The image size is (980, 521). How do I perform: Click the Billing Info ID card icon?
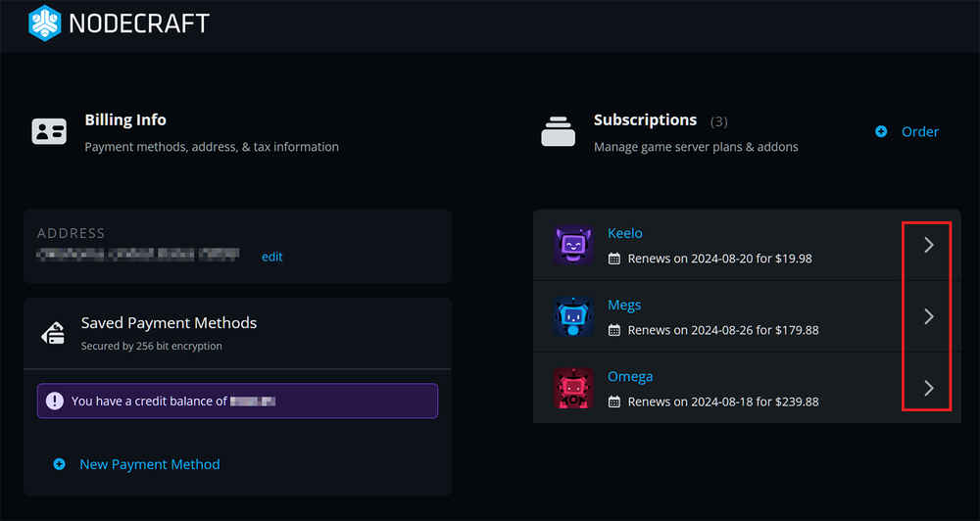coord(49,131)
